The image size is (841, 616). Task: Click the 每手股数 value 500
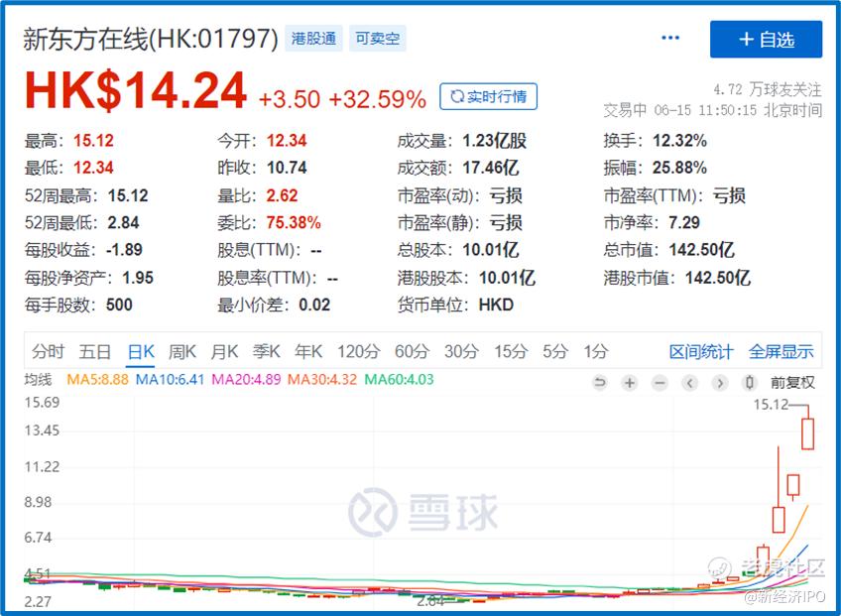pyautogui.click(x=119, y=305)
